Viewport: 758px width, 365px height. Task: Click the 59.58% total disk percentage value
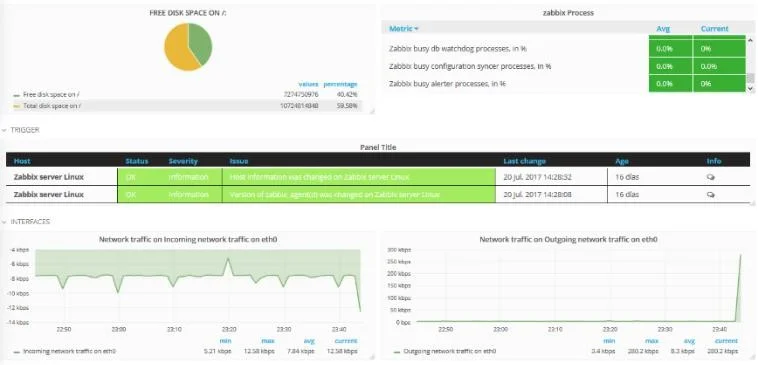[x=347, y=105]
